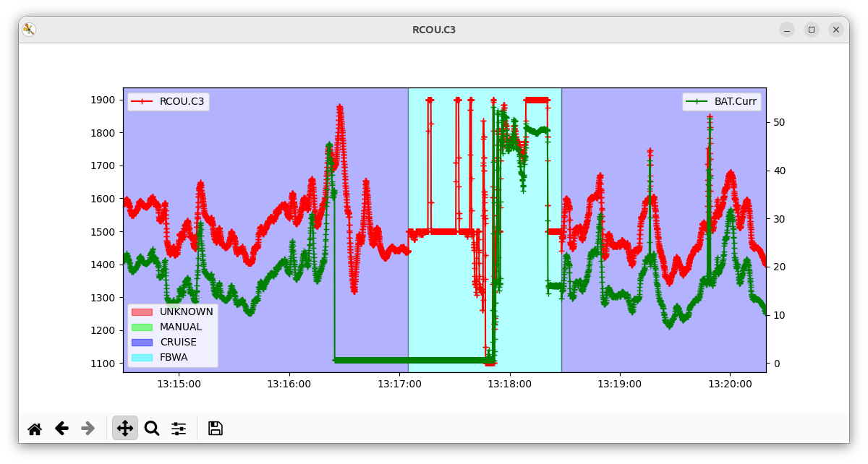Viewport: 868px width, 464px height.
Task: Maximize the RCOU.C3 plot window
Action: coord(812,30)
